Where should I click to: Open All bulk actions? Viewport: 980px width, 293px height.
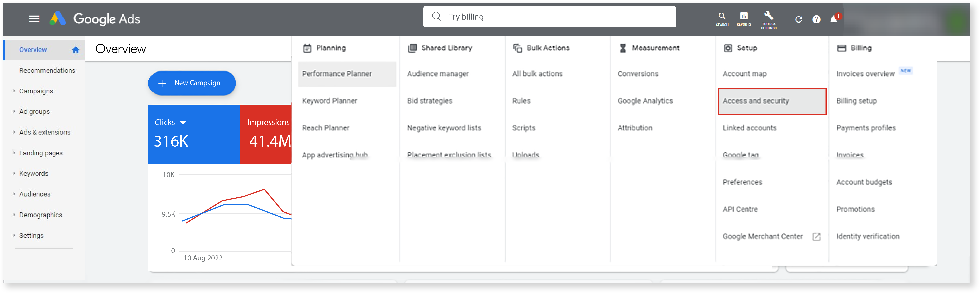(537, 74)
